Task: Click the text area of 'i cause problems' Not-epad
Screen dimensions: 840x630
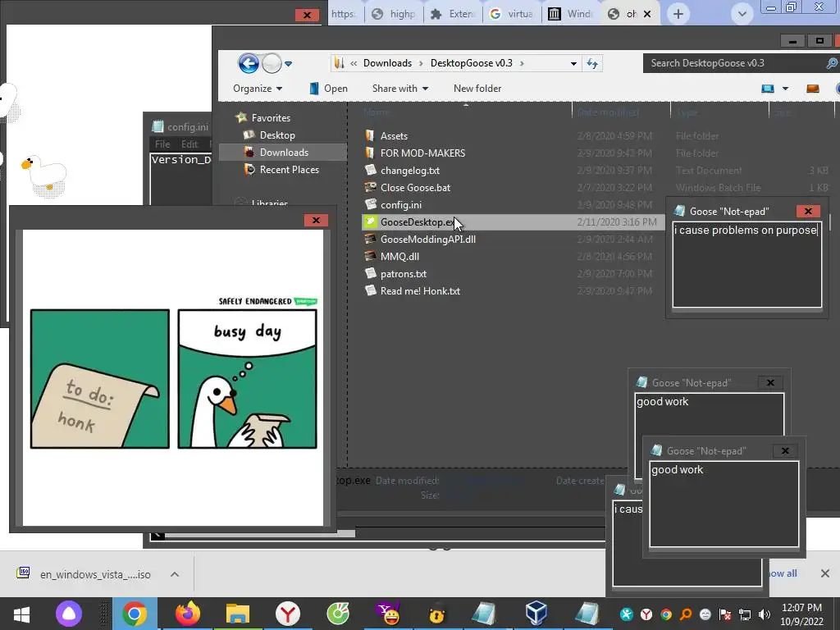Action: click(x=746, y=265)
